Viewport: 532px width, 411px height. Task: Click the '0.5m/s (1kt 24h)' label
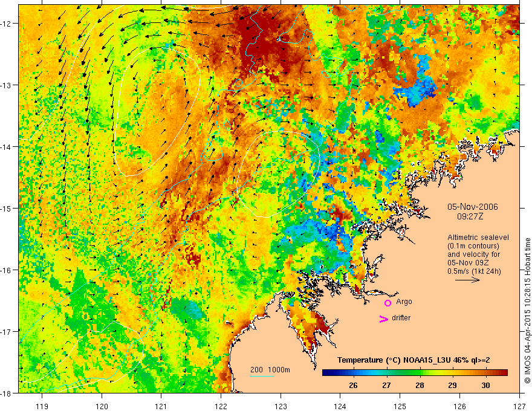(x=474, y=271)
